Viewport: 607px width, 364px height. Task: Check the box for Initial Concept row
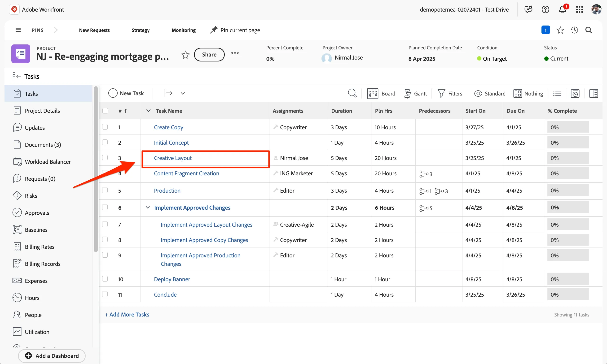point(105,142)
